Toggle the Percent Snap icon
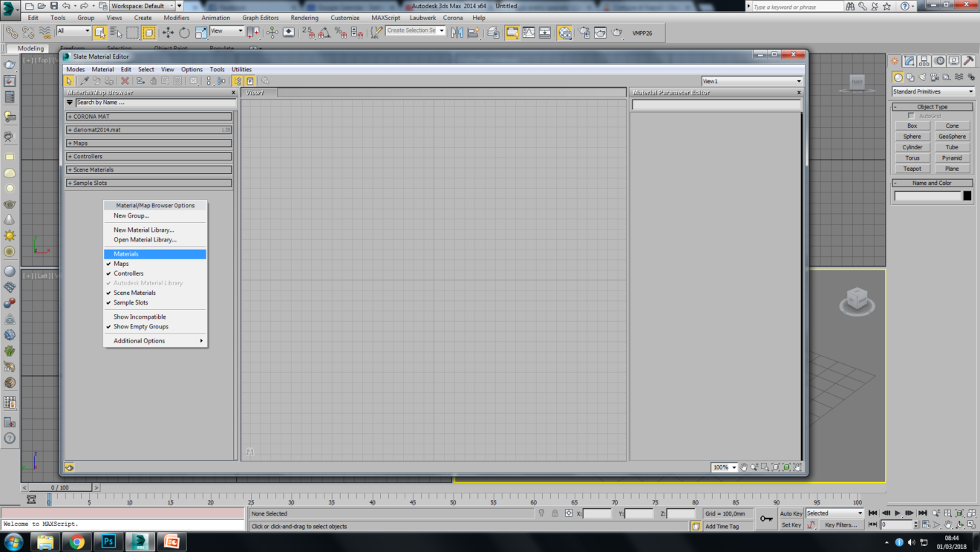The height and width of the screenshot is (552, 980). [x=341, y=33]
